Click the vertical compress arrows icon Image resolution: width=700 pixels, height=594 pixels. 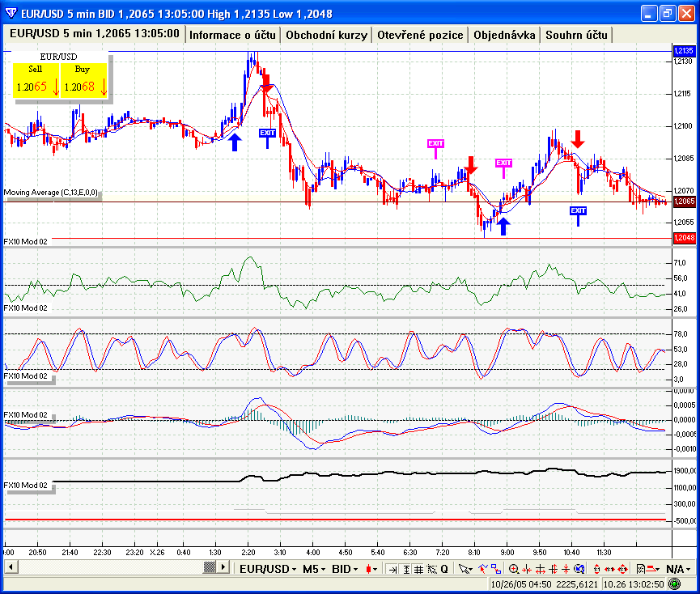566,569
